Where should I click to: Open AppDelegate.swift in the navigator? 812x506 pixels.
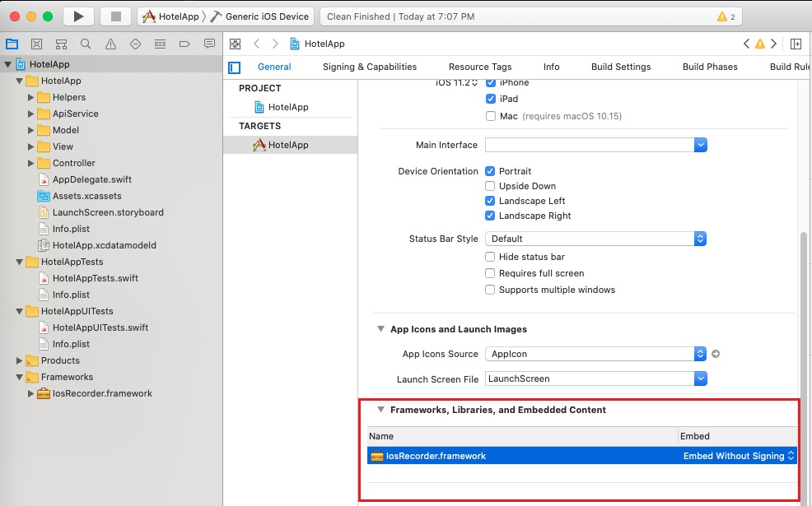click(x=91, y=179)
